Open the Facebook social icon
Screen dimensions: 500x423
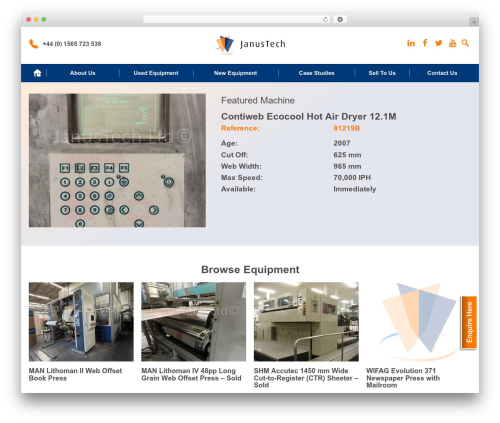tap(425, 43)
